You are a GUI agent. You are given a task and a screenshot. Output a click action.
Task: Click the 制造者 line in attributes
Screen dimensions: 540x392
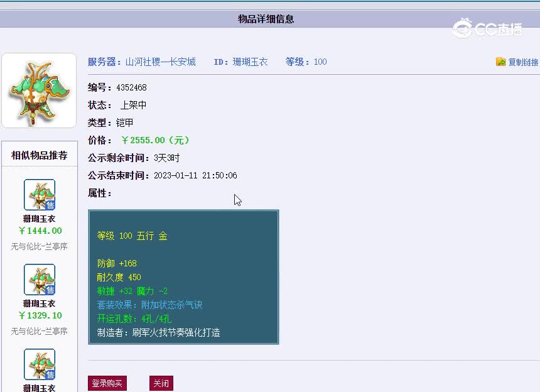tap(158, 332)
